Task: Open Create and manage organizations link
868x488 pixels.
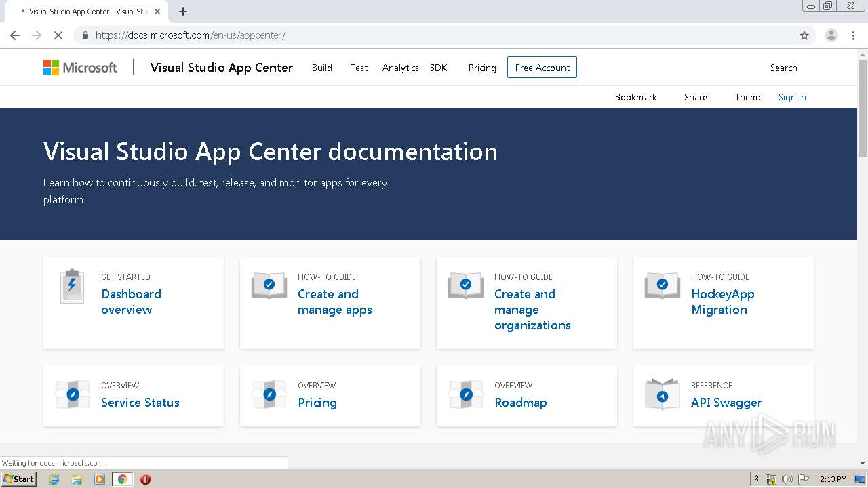Action: (x=532, y=310)
